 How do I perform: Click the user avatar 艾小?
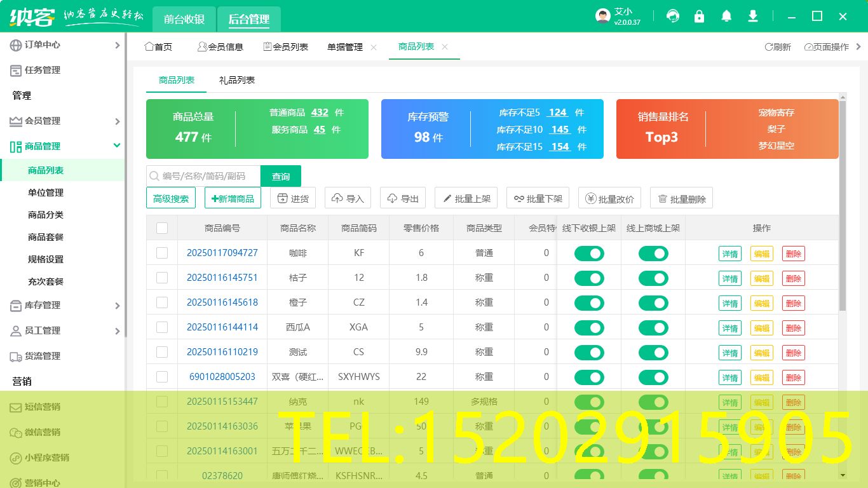click(603, 17)
